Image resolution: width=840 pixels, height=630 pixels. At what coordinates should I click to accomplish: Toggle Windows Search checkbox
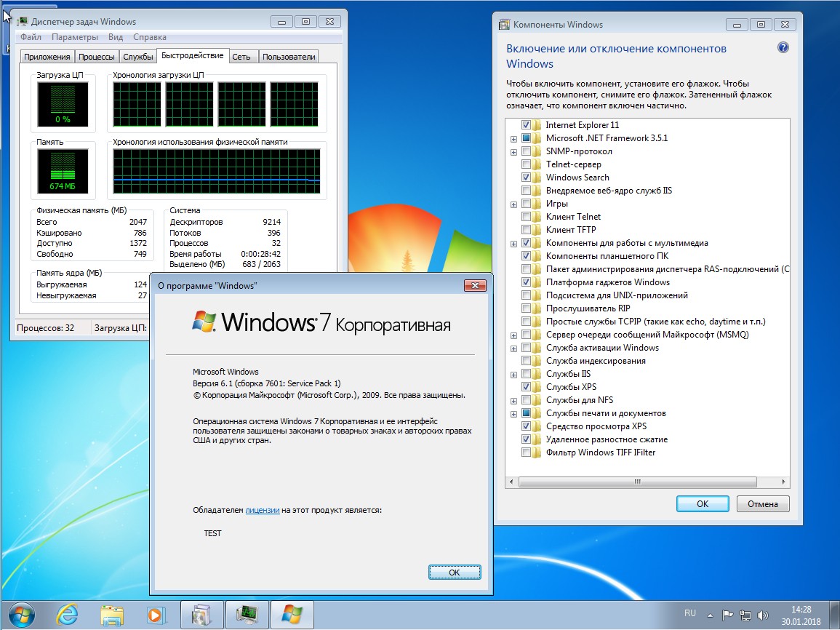tap(526, 178)
